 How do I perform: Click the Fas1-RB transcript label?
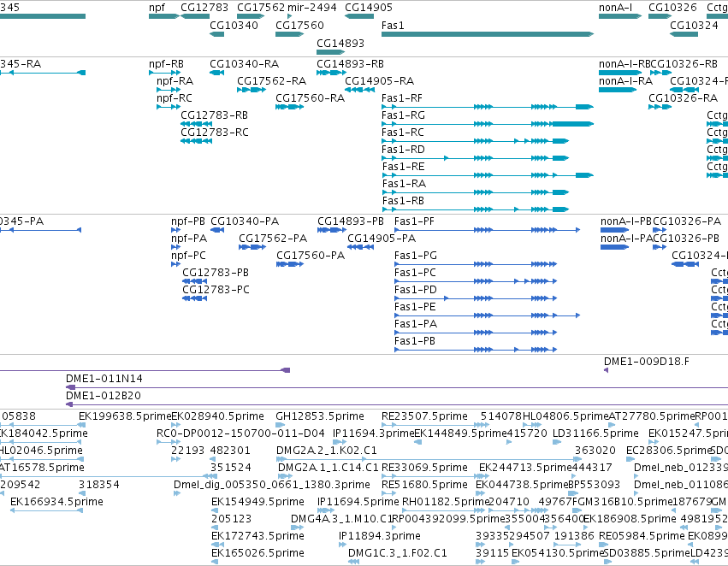(x=403, y=201)
